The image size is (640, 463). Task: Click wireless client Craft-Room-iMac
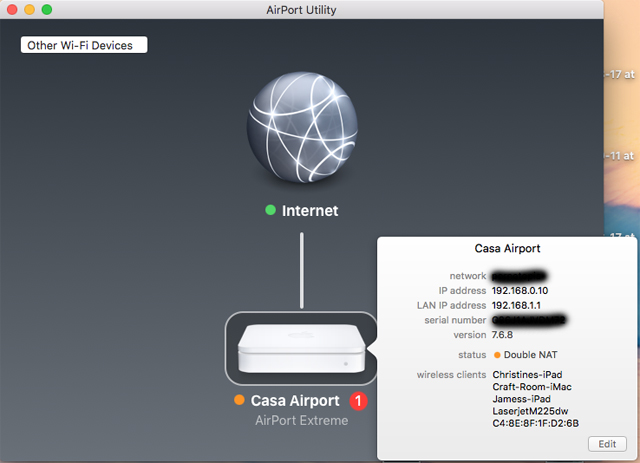(x=532, y=387)
